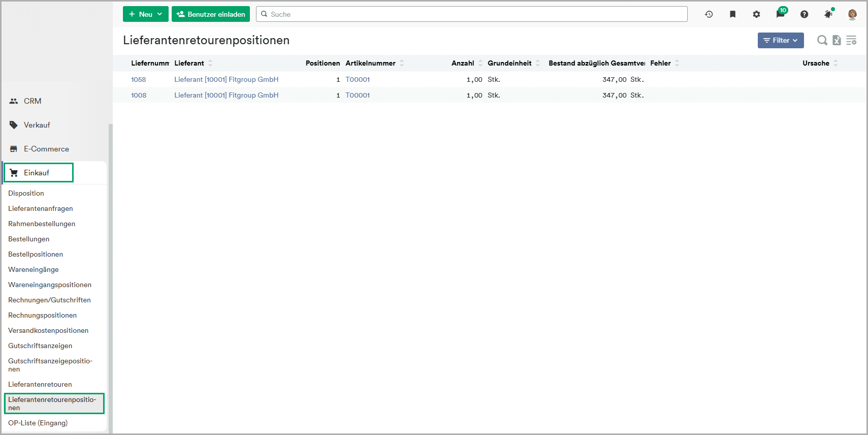
Task: Click into the Suche search field
Action: pos(472,14)
